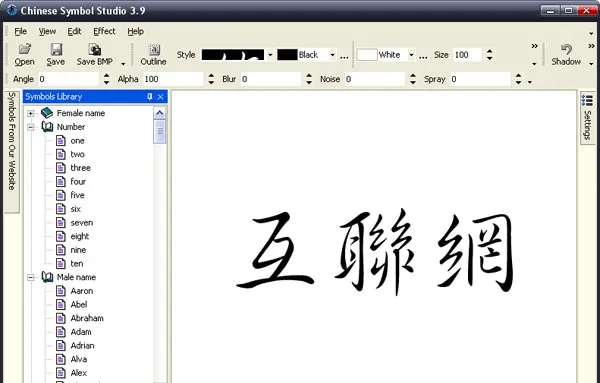Image resolution: width=600 pixels, height=383 pixels.
Task: Click the Shadow effect icon
Action: coord(566,49)
